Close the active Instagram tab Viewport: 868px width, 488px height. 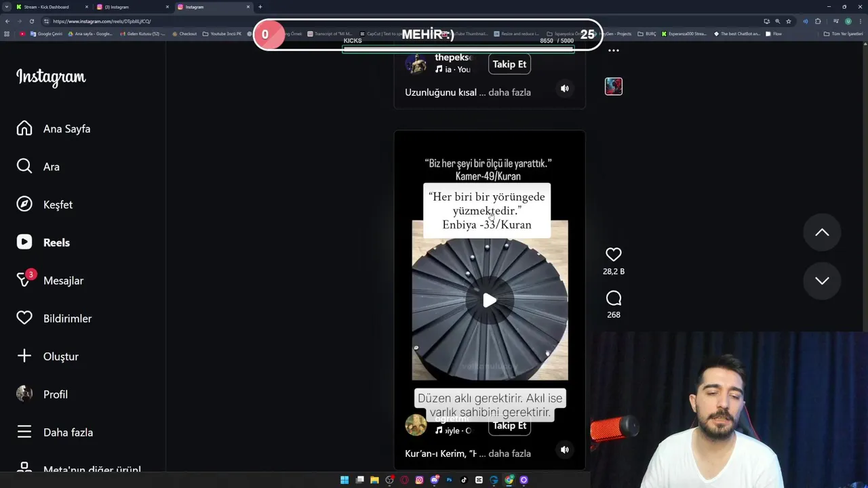tap(248, 7)
